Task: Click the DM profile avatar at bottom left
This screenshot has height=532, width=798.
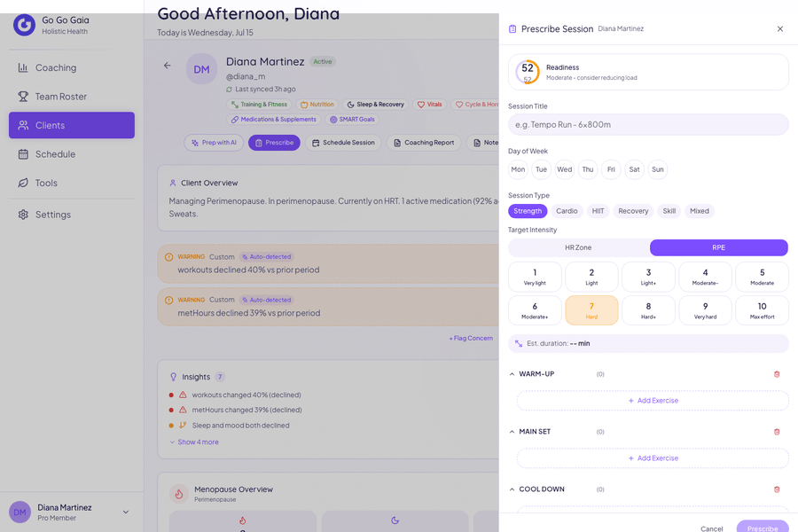Action: [x=20, y=512]
